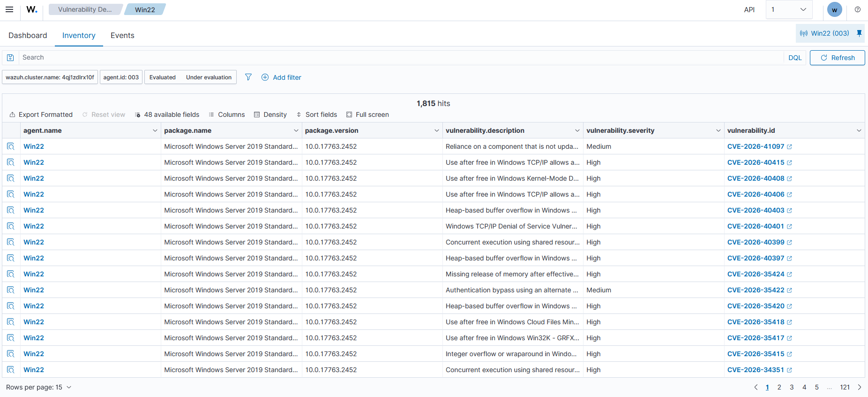The image size is (868, 397).
Task: Open the CVE-2026-41097 link
Action: 756,146
